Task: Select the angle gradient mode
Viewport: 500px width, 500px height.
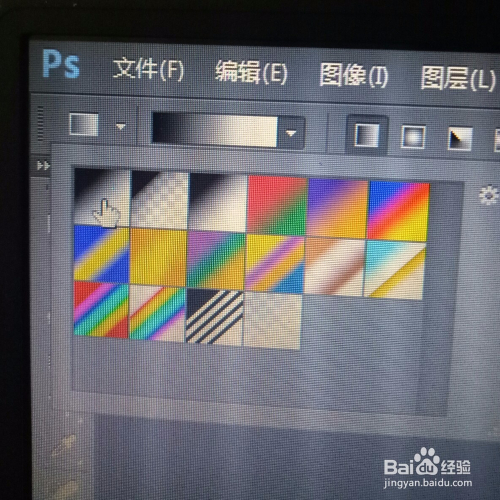Action: (460, 138)
